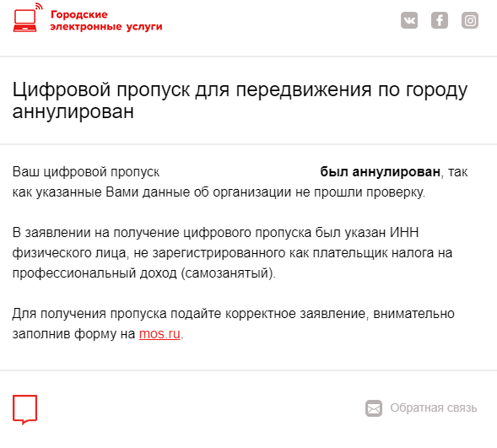This screenshot has height=448, width=497.
Task: Click the bold 'был аннулирован' text
Action: pos(380,172)
